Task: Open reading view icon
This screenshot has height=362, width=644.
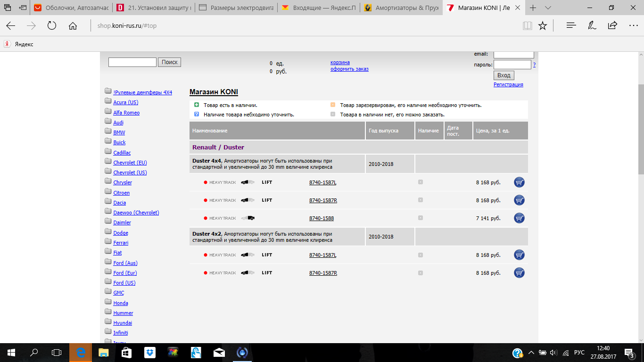Action: [x=527, y=26]
